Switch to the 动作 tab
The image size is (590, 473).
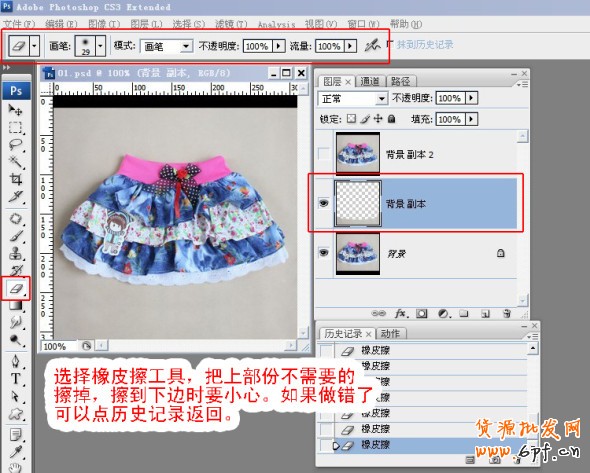[390, 333]
